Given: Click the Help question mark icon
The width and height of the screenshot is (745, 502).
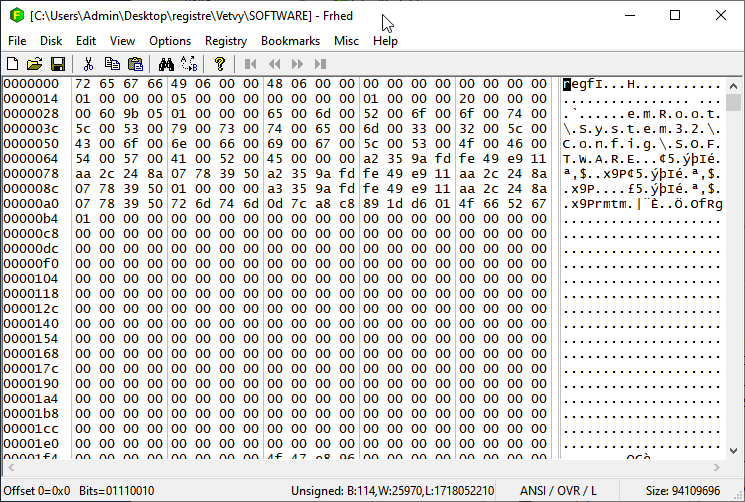Looking at the screenshot, I should [220, 64].
